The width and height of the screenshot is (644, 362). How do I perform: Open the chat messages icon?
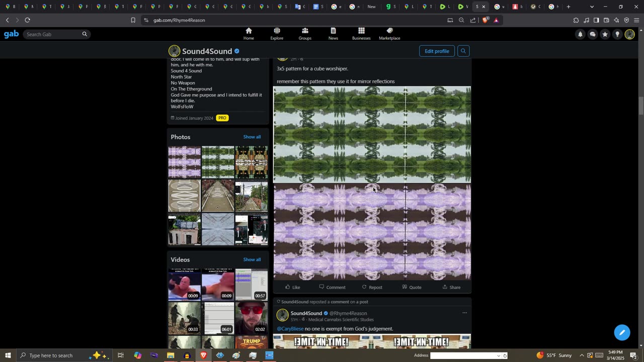(593, 34)
